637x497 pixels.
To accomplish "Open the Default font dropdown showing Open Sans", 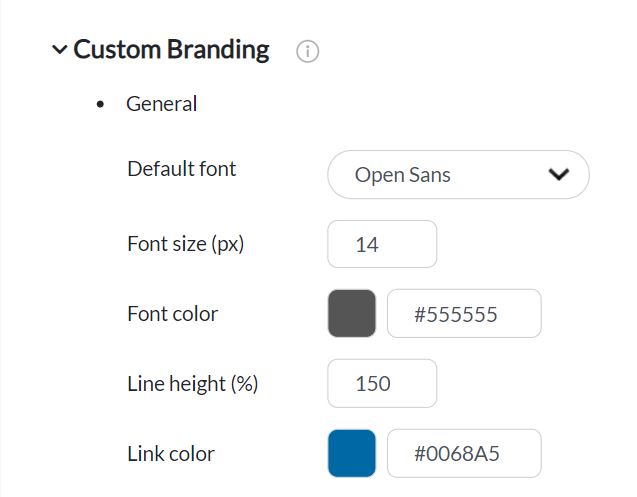I will point(458,175).
